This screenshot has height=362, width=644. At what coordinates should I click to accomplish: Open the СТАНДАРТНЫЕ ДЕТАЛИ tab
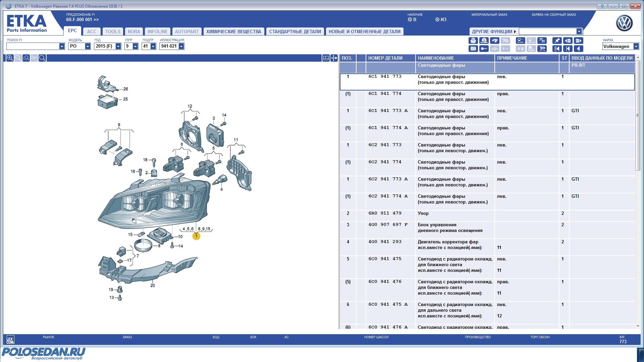click(295, 32)
